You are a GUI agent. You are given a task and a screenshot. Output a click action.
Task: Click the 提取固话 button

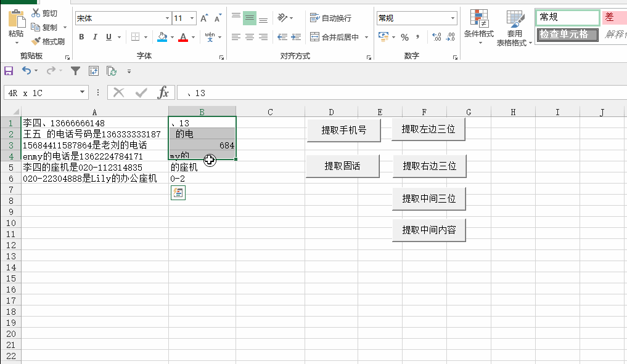342,166
